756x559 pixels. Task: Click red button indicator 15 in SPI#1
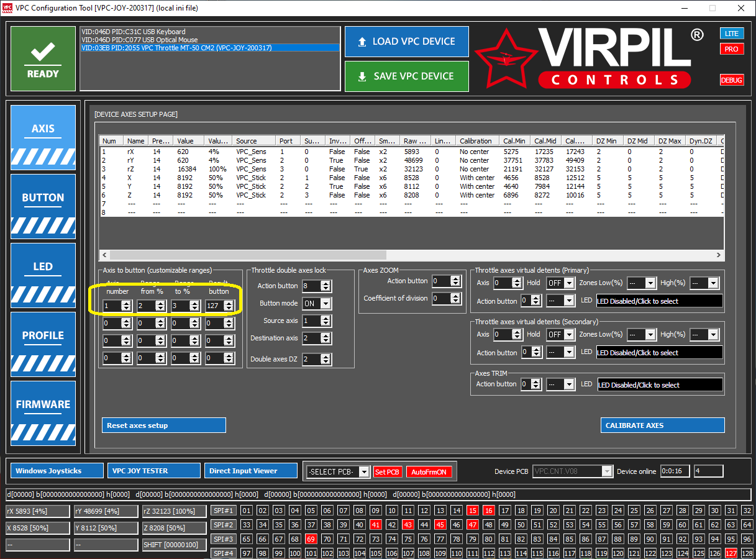click(473, 511)
